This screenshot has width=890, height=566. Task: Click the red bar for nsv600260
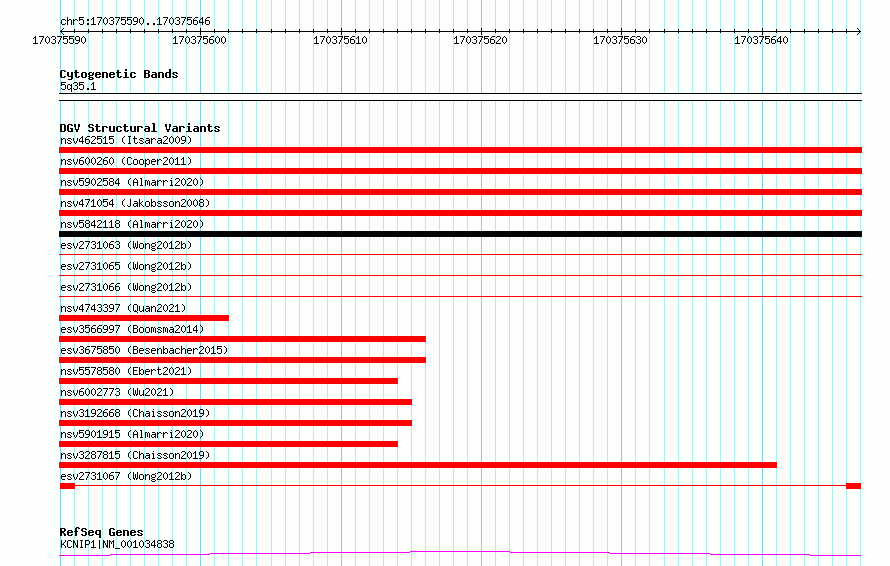click(x=460, y=171)
